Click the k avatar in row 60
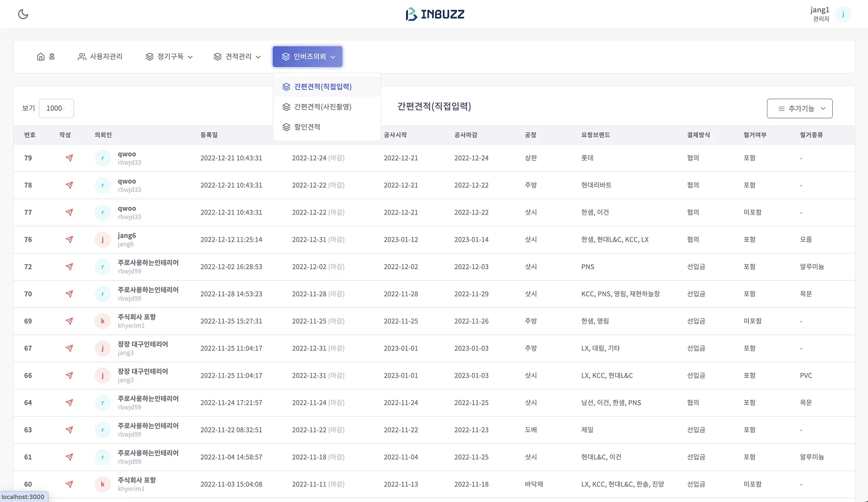 click(x=103, y=484)
